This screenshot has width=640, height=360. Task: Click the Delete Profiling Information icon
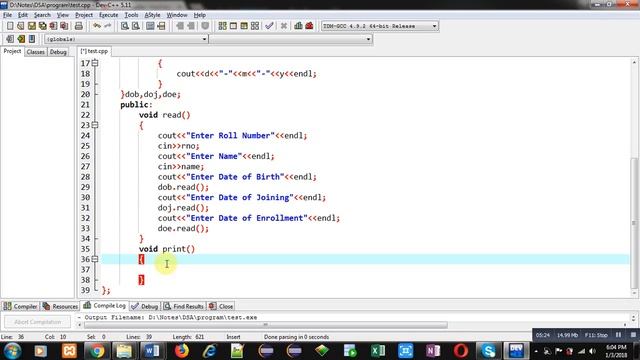tap(309, 26)
